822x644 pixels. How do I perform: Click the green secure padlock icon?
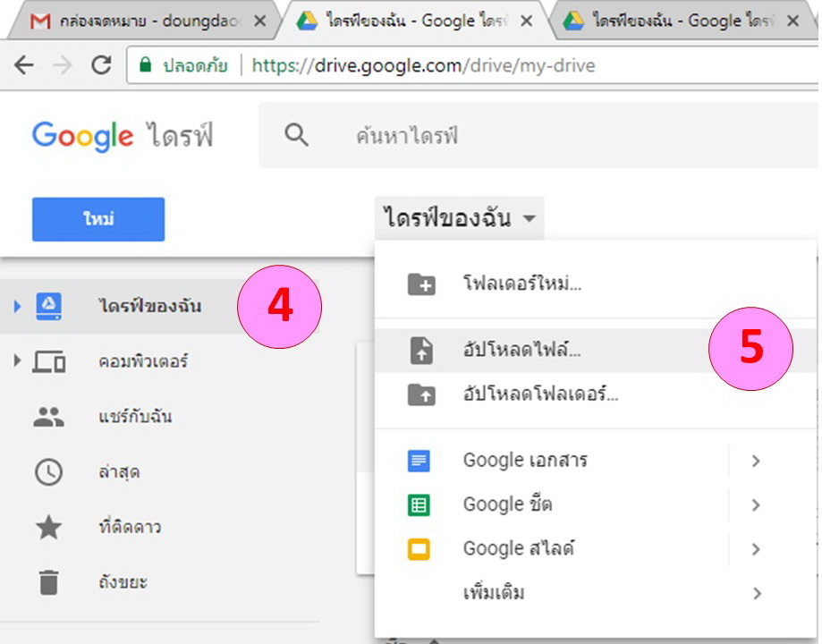pos(145,64)
